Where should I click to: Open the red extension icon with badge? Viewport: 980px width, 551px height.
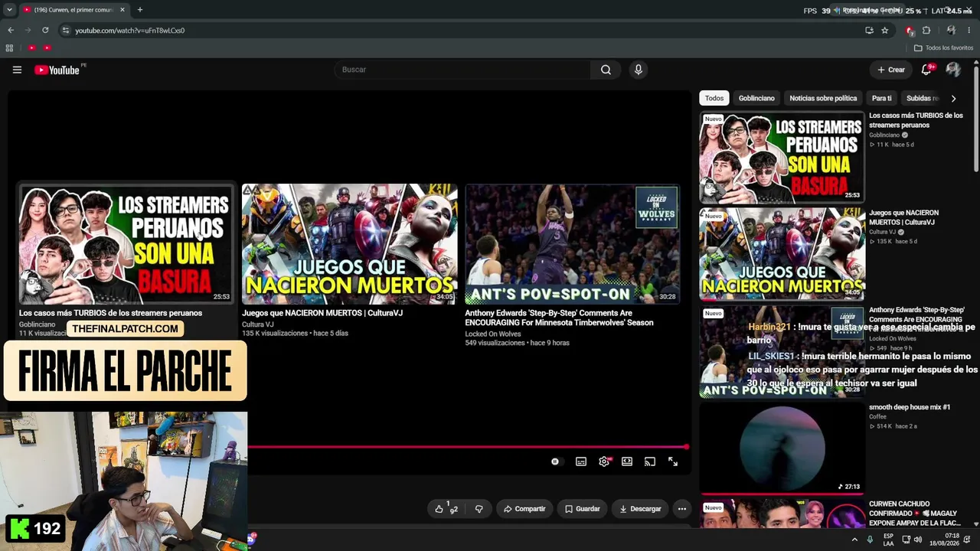[910, 31]
